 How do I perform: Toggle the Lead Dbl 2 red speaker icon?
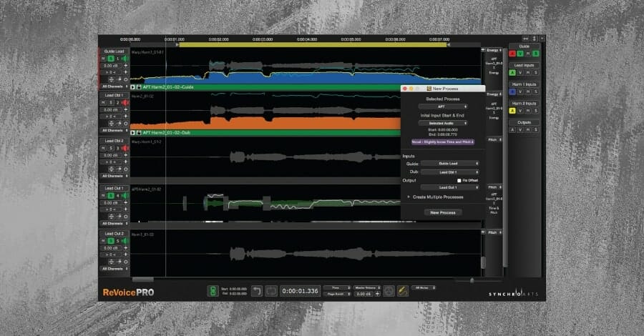125,148
